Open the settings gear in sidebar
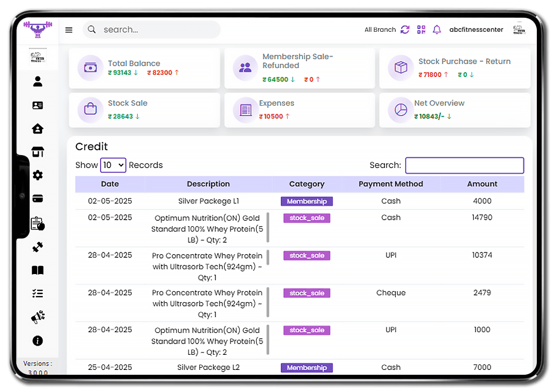This screenshot has height=392, width=560. (38, 175)
